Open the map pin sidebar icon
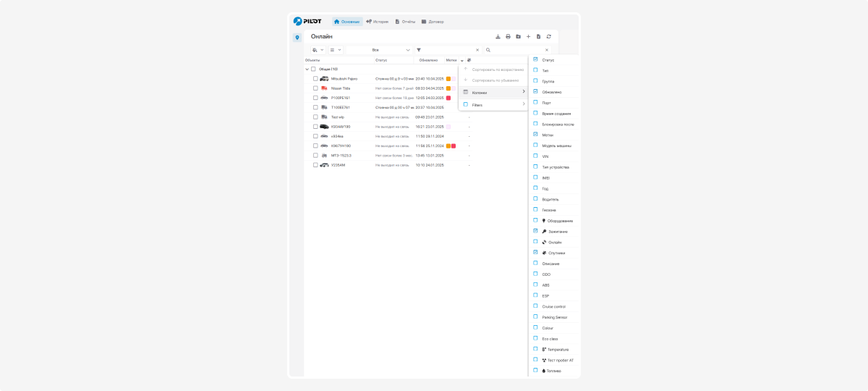The height and width of the screenshot is (391, 868). point(297,38)
